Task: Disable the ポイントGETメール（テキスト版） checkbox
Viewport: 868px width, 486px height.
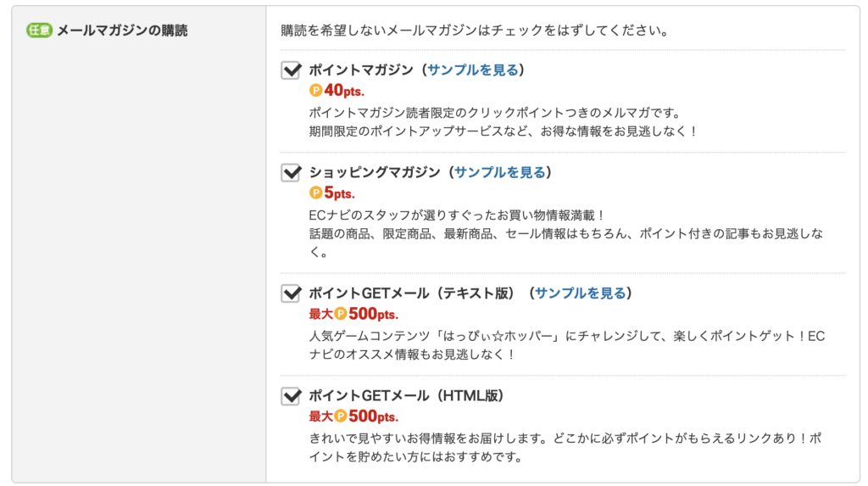Action: 291,293
